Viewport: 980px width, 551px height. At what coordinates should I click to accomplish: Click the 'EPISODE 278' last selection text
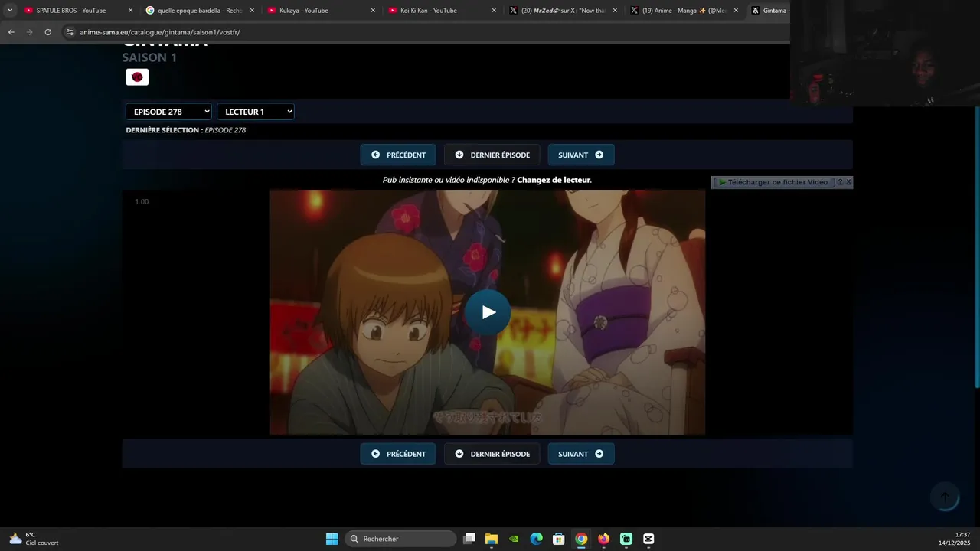(225, 130)
